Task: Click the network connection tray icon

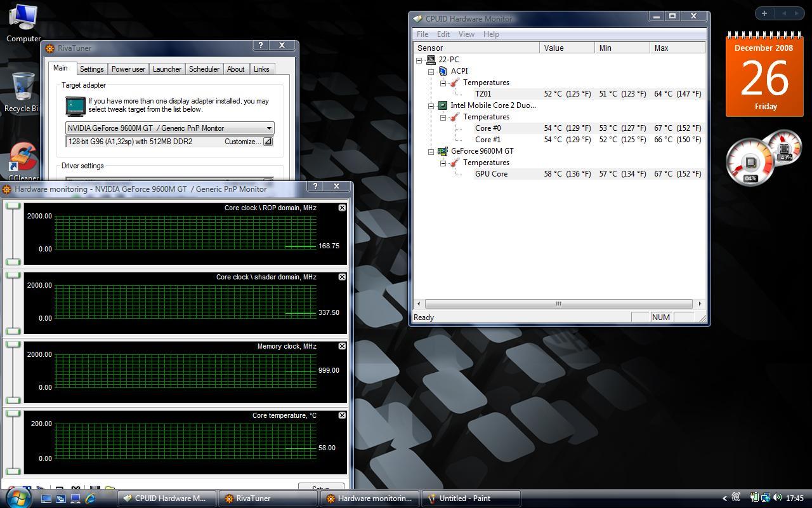Action: click(x=766, y=498)
